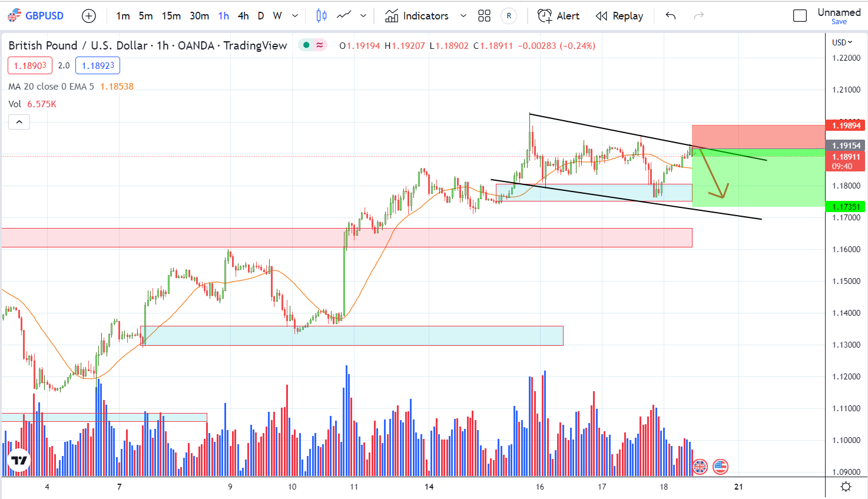
Task: Select the 4h timeframe
Action: point(243,16)
